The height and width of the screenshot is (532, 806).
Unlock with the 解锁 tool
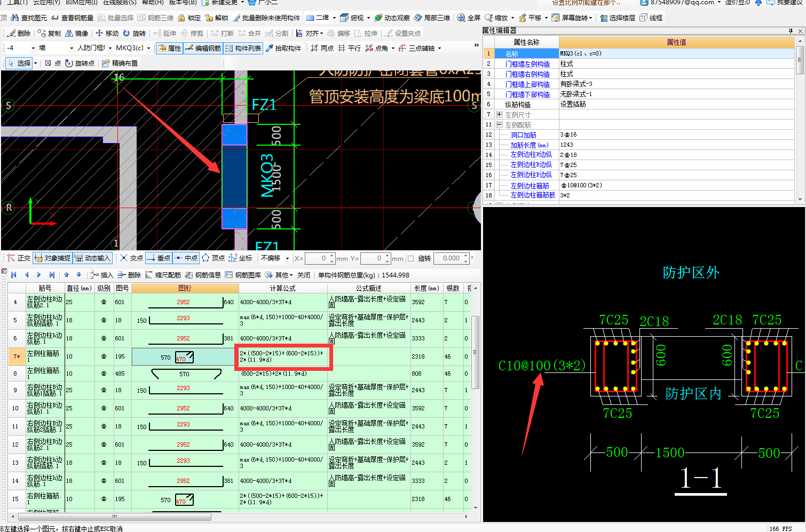coord(217,18)
